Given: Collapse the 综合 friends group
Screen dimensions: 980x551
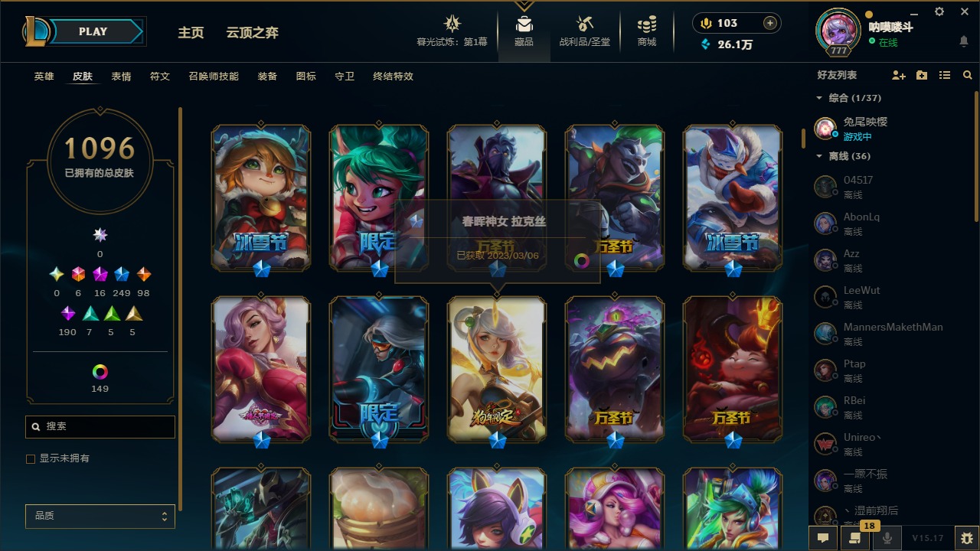Looking at the screenshot, I should point(819,98).
